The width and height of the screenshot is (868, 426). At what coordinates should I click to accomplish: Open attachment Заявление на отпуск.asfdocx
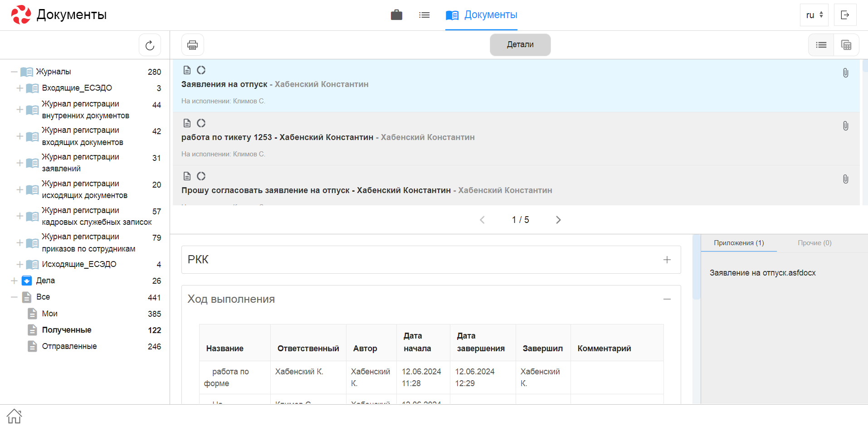(x=762, y=273)
